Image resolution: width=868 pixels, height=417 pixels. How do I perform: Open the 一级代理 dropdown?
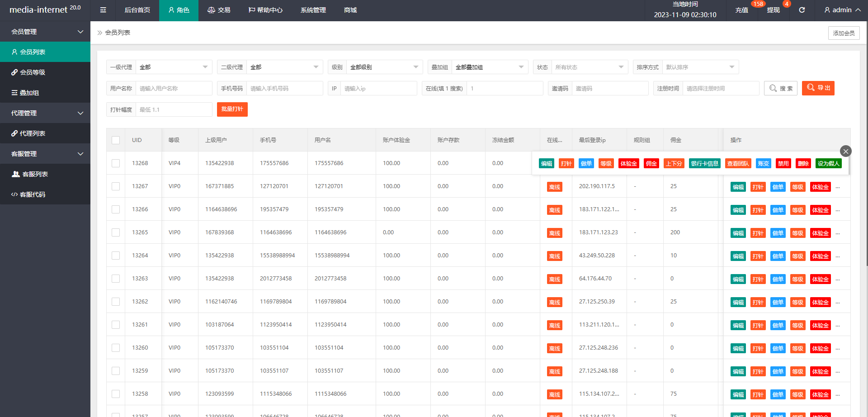click(174, 67)
